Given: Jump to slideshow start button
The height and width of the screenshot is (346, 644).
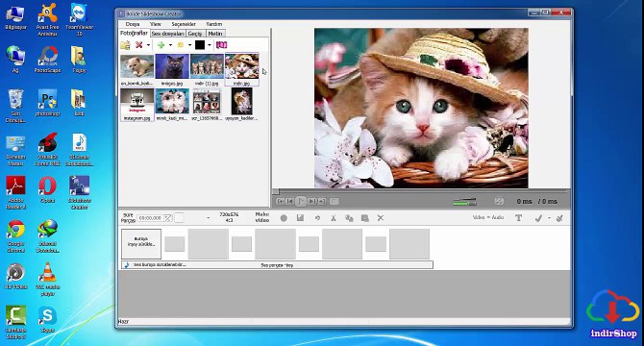Looking at the screenshot, I should coord(280,202).
